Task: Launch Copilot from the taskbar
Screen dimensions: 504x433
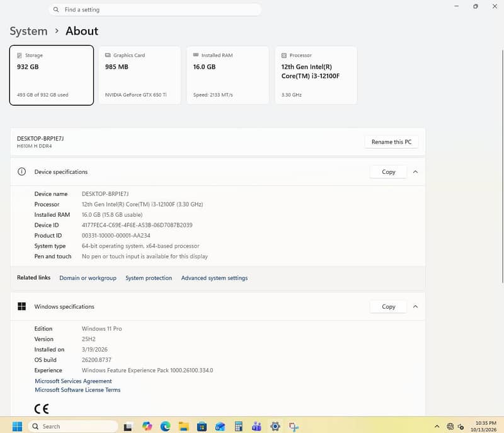Action: (147, 426)
